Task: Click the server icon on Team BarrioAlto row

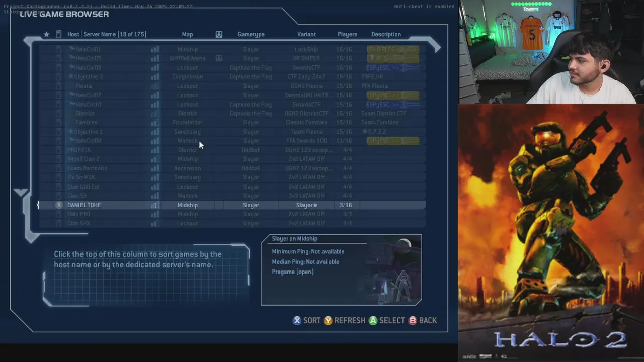Action: [x=59, y=168]
